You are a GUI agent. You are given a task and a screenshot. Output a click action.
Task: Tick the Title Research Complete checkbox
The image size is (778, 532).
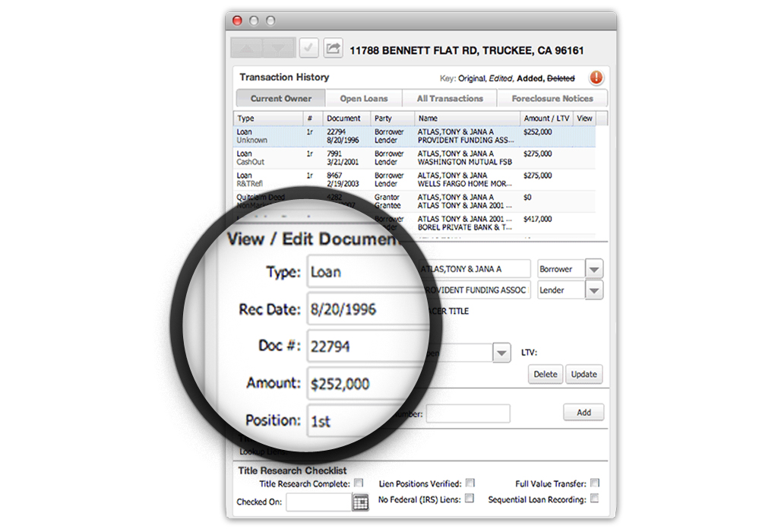359,483
